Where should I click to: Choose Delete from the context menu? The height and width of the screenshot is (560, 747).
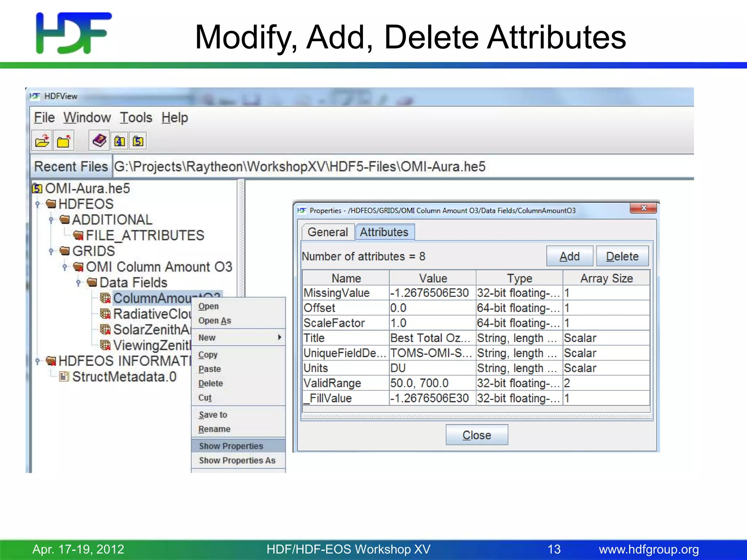238,384
